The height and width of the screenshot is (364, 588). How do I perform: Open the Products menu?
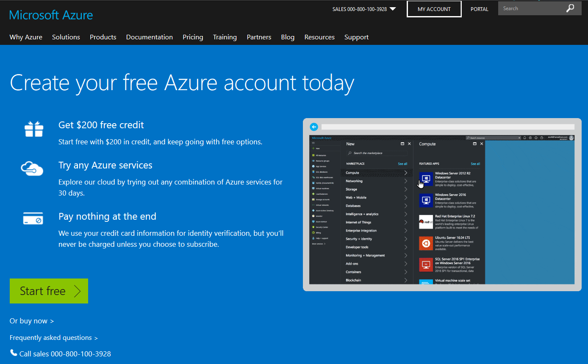pos(103,37)
